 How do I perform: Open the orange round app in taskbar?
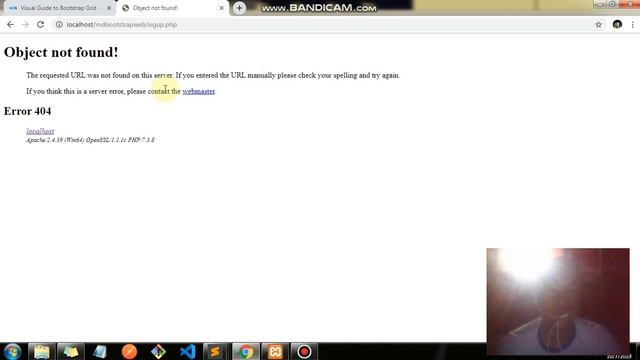(x=129, y=351)
